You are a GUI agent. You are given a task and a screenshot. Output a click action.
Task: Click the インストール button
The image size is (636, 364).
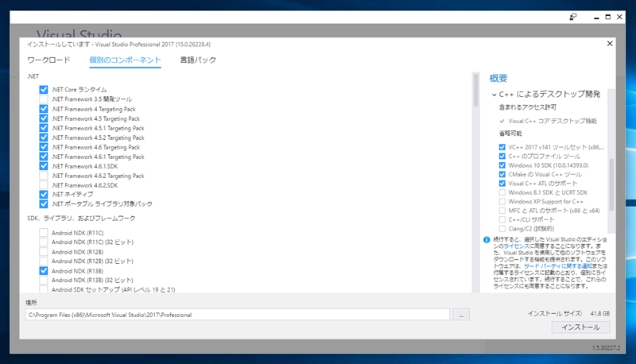580,327
